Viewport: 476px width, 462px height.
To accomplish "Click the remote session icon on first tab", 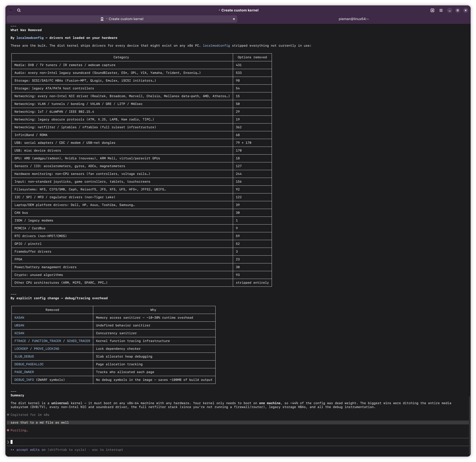I will click(102, 19).
